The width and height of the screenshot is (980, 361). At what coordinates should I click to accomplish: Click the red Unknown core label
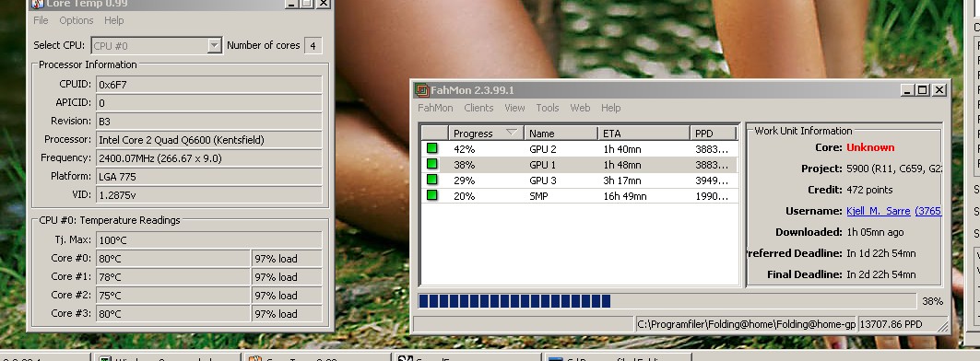coord(870,147)
